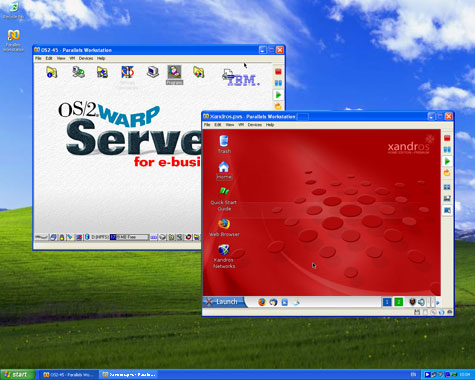Open View menu in OS2 window
Screen dimensions: 475x380
(61, 58)
